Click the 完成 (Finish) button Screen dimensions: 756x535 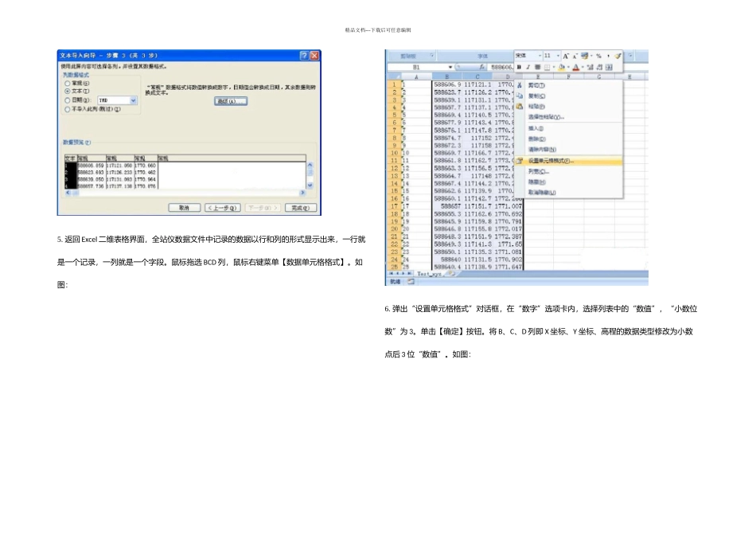click(298, 207)
